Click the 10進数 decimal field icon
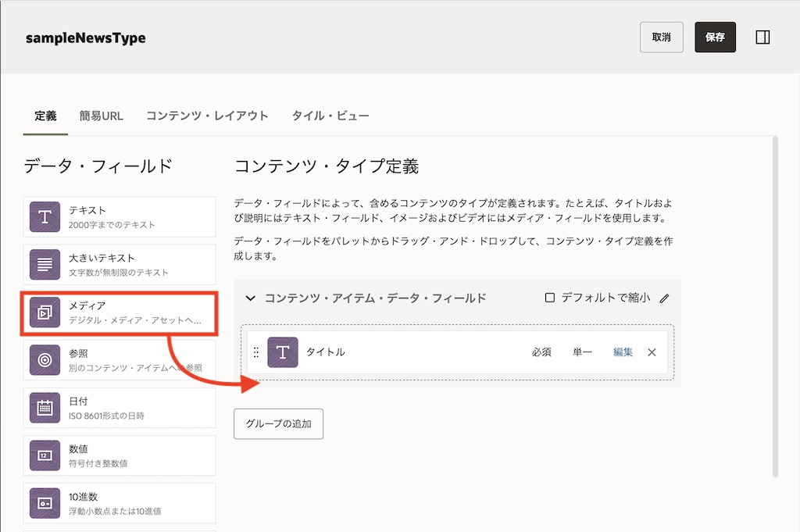800x532 pixels. click(45, 503)
